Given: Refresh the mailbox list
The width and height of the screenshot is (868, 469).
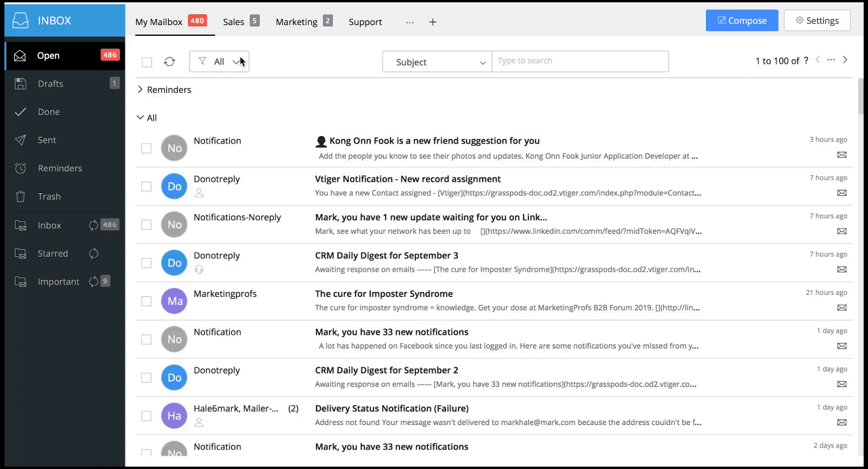Looking at the screenshot, I should click(170, 61).
